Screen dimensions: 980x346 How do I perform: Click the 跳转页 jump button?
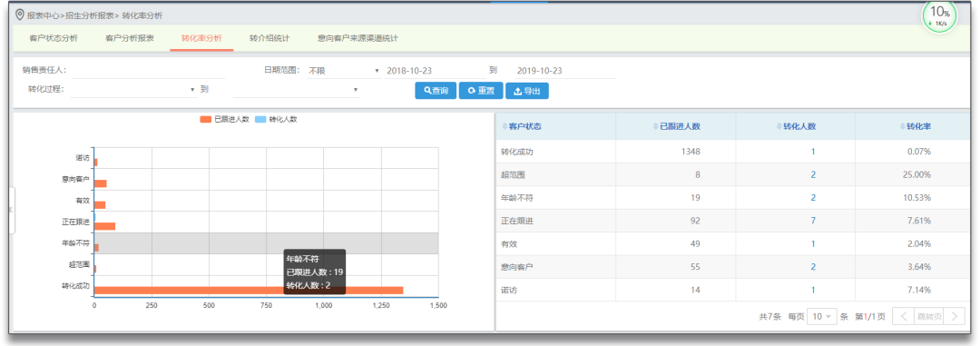(x=929, y=317)
